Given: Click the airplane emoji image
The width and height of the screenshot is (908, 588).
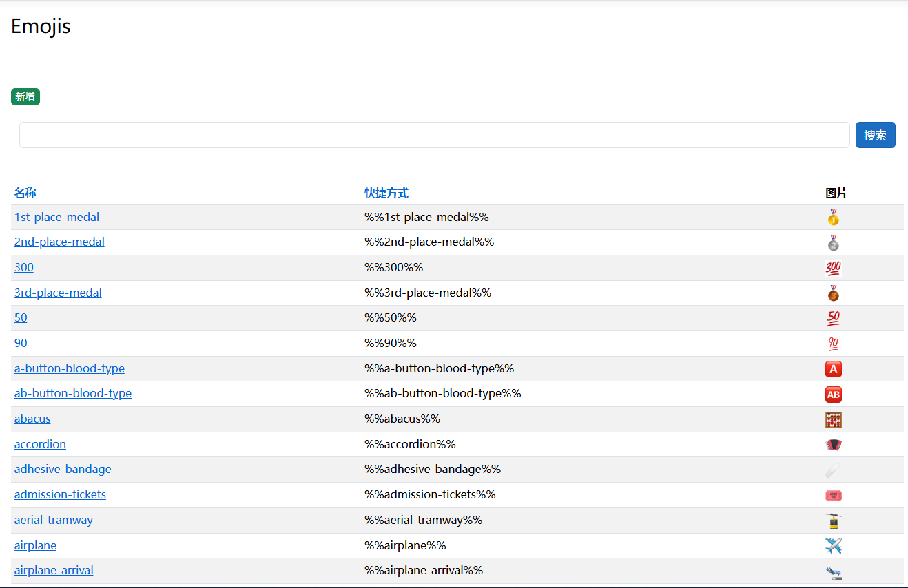Looking at the screenshot, I should coord(833,546).
